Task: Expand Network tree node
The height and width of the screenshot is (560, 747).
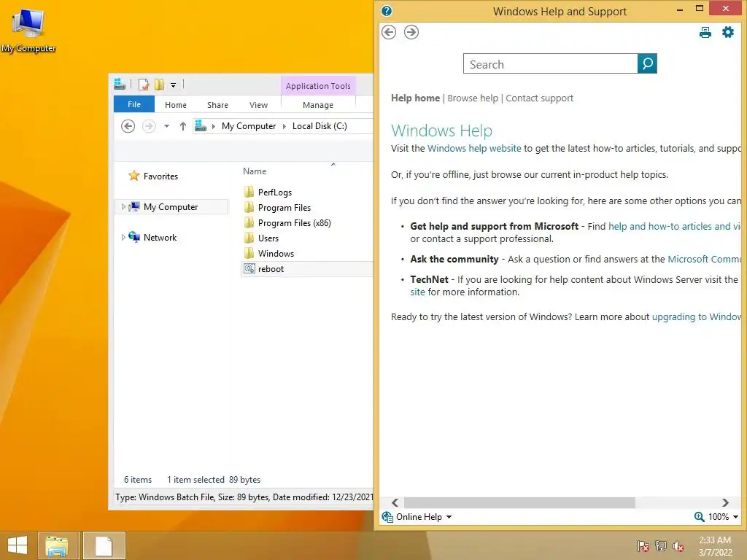Action: 123,237
